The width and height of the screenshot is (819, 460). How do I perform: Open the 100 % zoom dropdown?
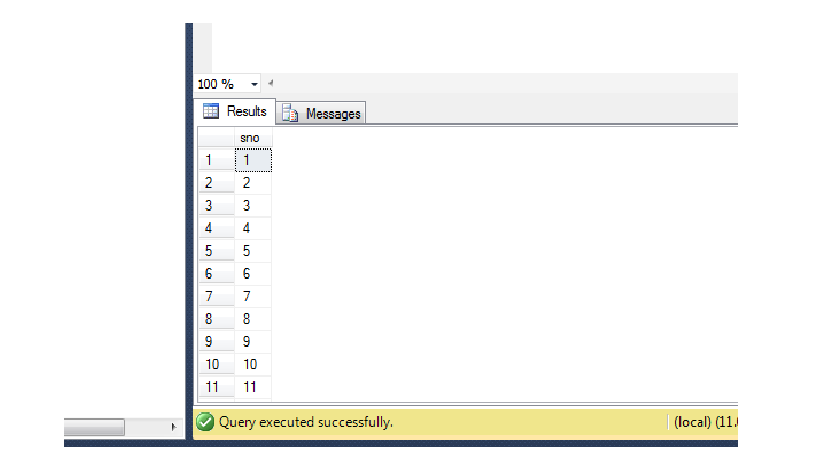tap(254, 84)
